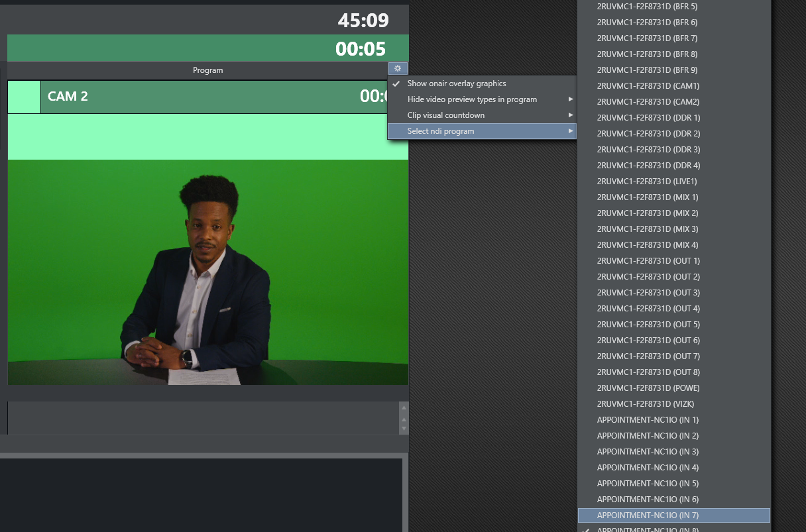Choose 2RUVMC1-F2F8731D (POWE) entry
The height and width of the screenshot is (532, 806).
tap(648, 388)
